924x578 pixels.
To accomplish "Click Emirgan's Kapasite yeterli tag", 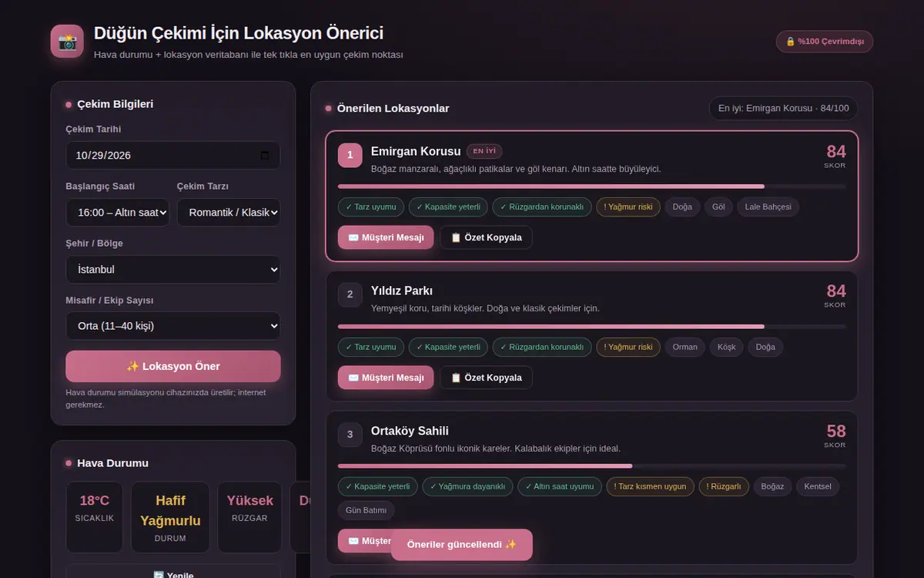I will (448, 207).
